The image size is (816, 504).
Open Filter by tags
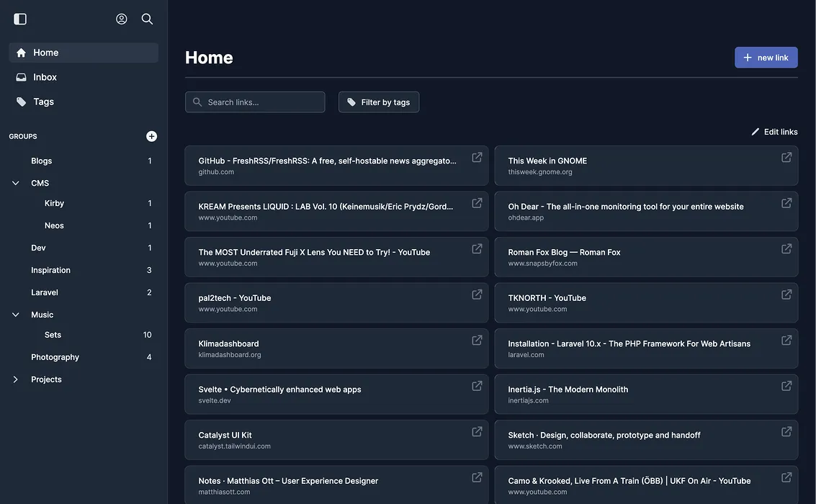pyautogui.click(x=379, y=102)
